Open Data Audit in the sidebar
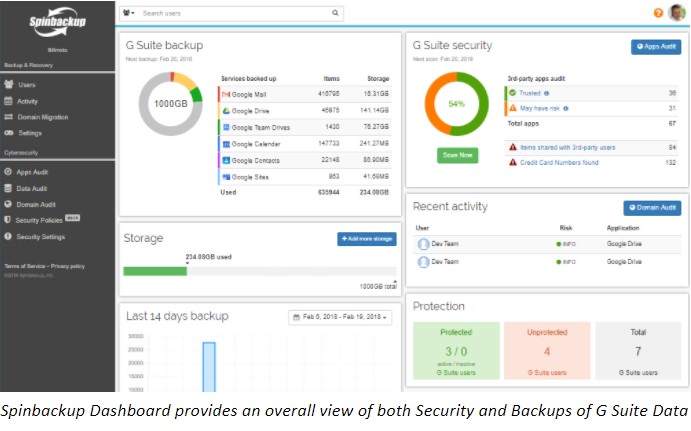The width and height of the screenshot is (691, 431). pyautogui.click(x=32, y=189)
